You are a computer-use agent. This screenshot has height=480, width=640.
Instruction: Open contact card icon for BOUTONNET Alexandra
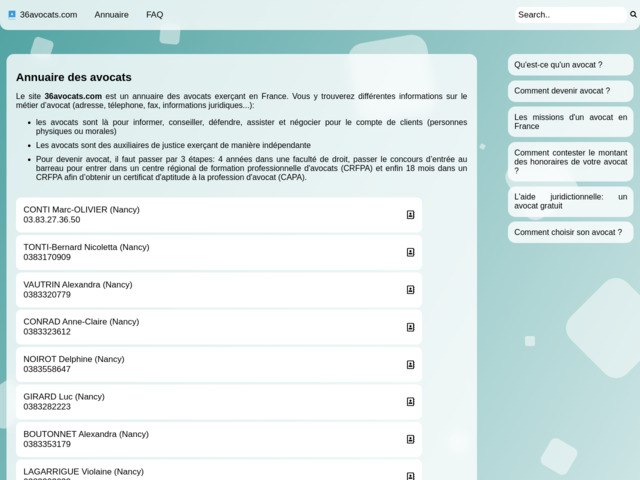coord(411,440)
